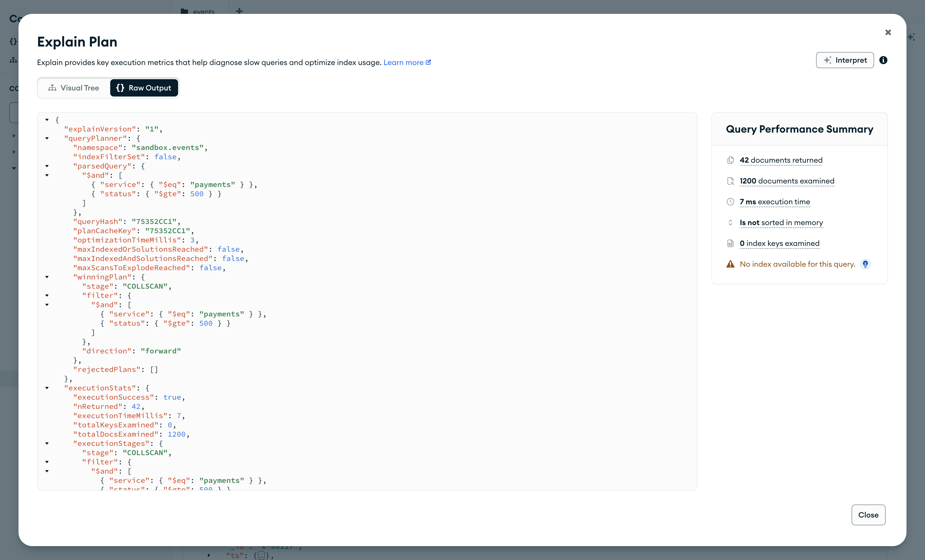Collapse the executionStats section
Viewport: 925px width, 560px height.
[x=47, y=388]
